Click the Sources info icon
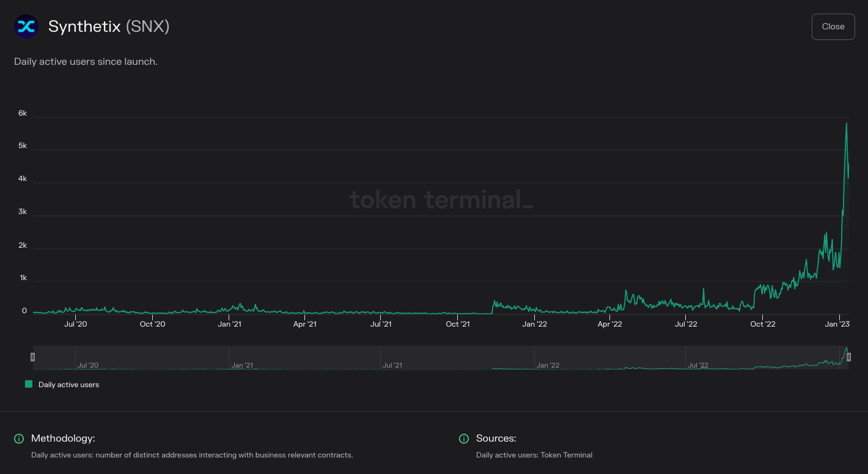Screen dimensions: 868x474 [x=463, y=439]
